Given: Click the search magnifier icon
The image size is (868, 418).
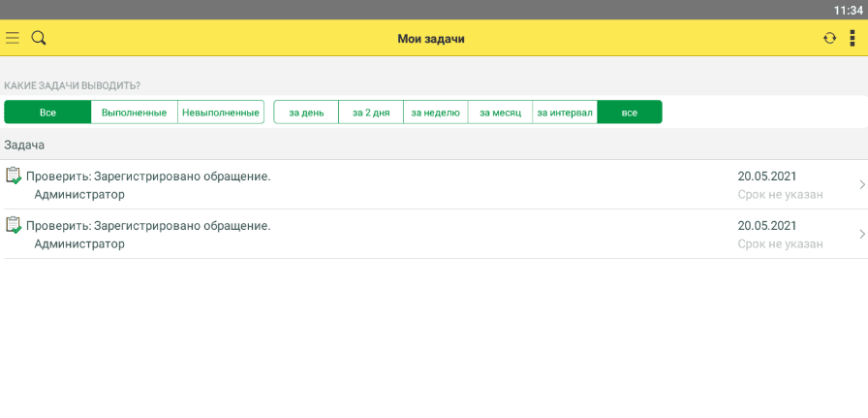Looking at the screenshot, I should (x=39, y=38).
